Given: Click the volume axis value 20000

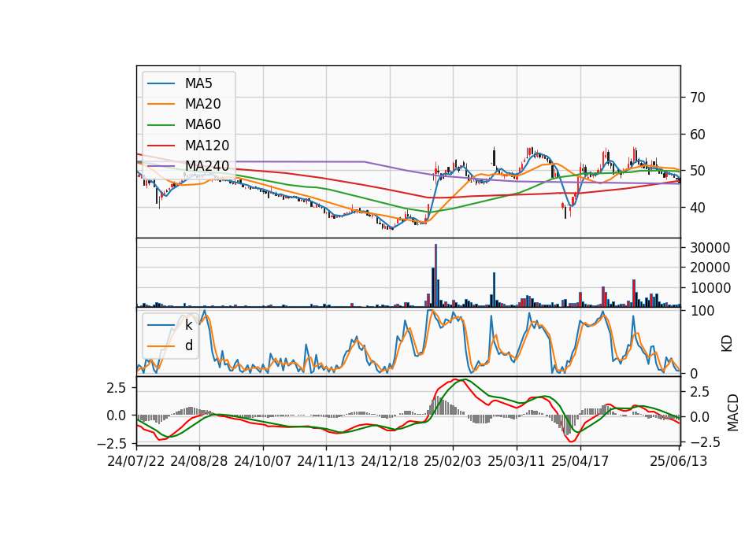Looking at the screenshot, I should pyautogui.click(x=710, y=268).
